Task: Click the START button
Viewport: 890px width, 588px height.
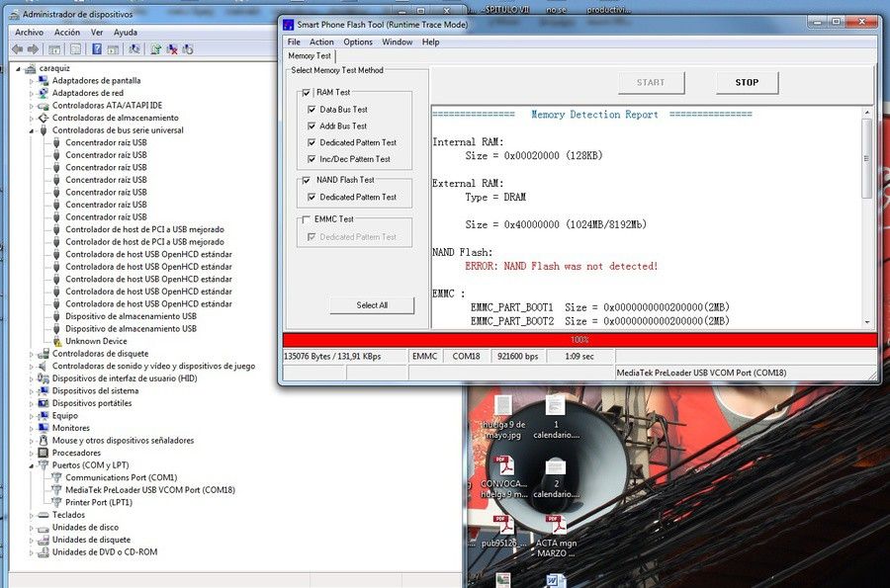Action: point(651,83)
